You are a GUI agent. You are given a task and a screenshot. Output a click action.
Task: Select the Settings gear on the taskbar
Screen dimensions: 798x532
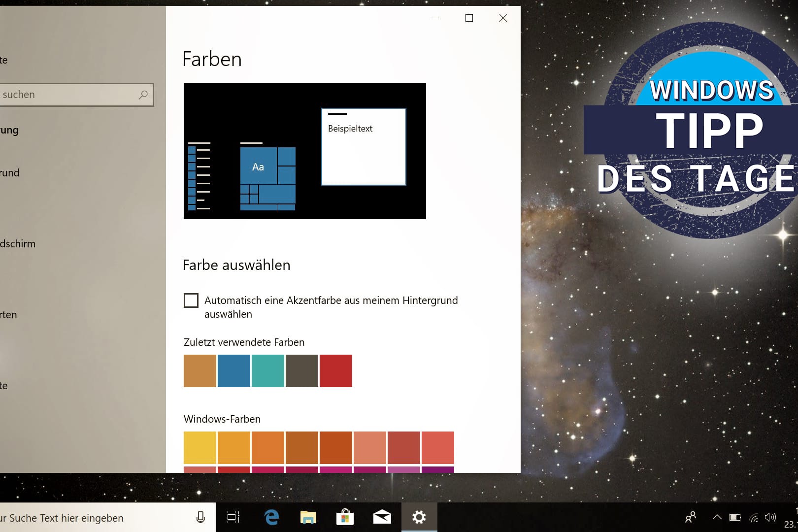tap(419, 517)
